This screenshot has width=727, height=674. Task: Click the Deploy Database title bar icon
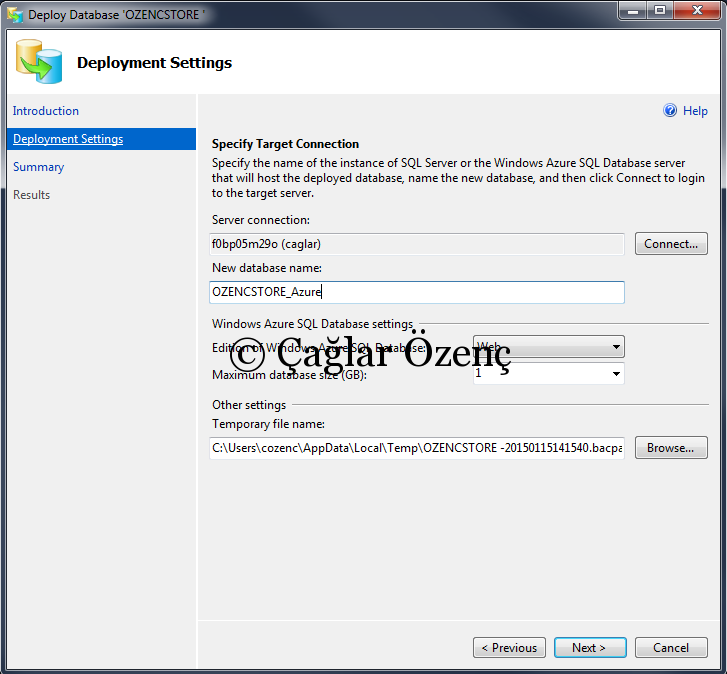pyautogui.click(x=15, y=15)
